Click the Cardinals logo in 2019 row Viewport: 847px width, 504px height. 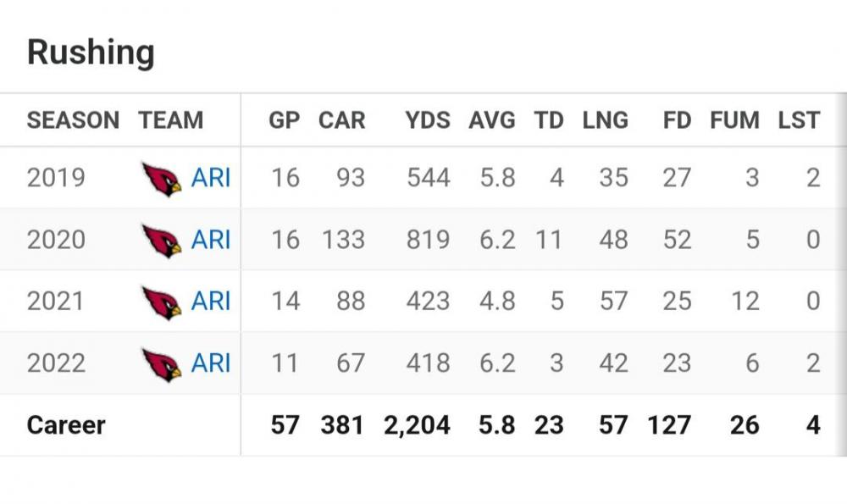click(x=162, y=179)
